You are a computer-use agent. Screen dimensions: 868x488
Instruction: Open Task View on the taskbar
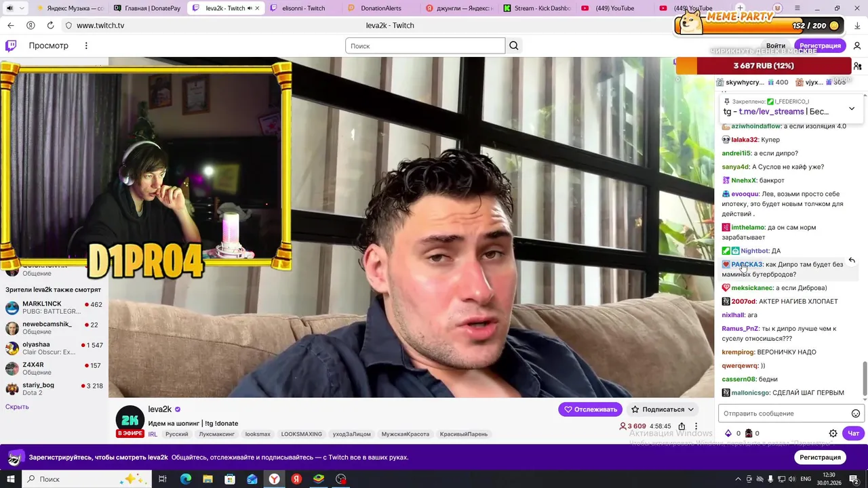(x=163, y=479)
